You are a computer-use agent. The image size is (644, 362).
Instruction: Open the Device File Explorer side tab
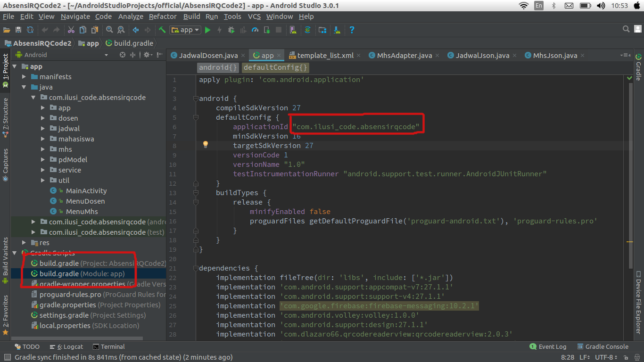click(638, 302)
